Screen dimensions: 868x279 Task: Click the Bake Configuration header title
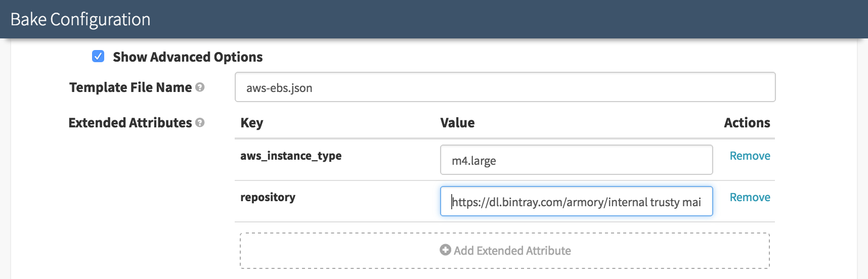tap(80, 19)
